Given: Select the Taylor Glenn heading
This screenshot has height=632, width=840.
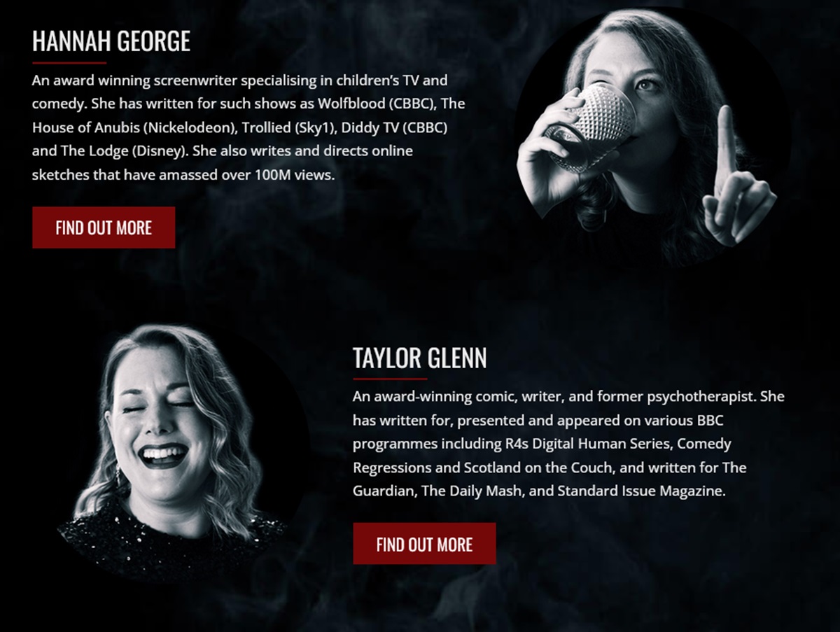Looking at the screenshot, I should point(420,358).
